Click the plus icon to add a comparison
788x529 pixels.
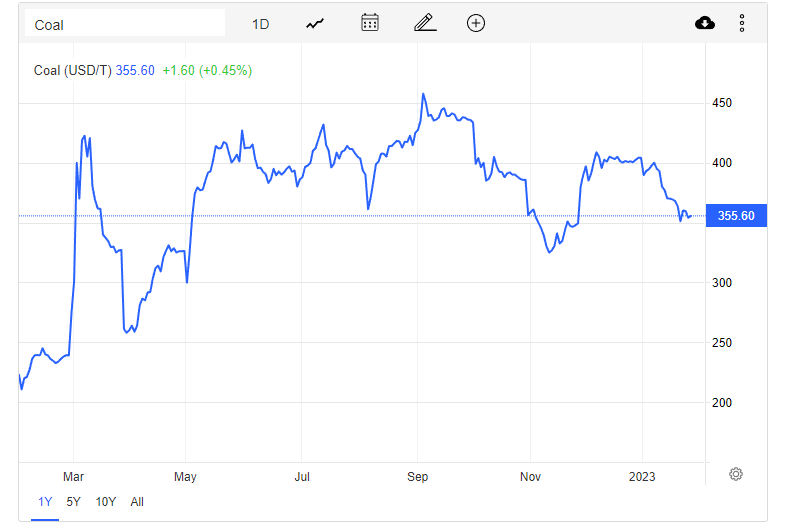click(476, 23)
